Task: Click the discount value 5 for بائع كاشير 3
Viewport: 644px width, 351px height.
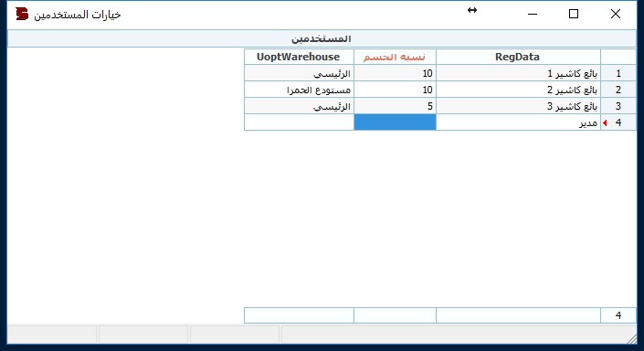Action: 395,106
